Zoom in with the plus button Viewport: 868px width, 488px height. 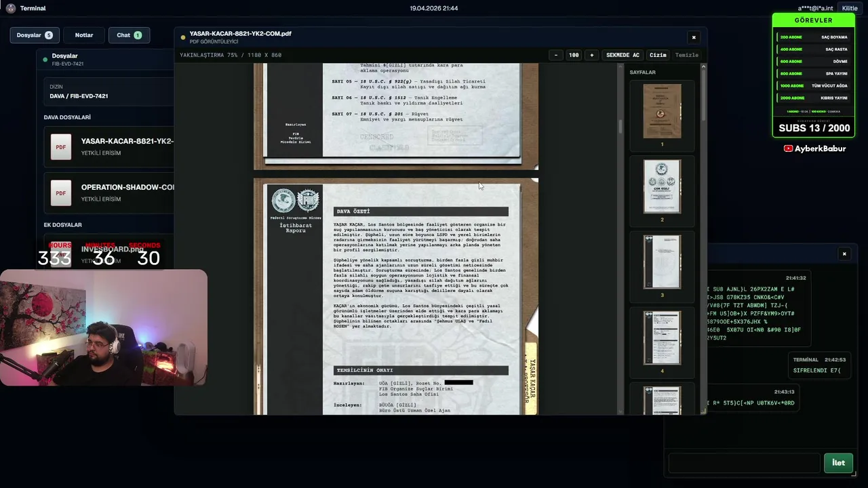click(591, 55)
